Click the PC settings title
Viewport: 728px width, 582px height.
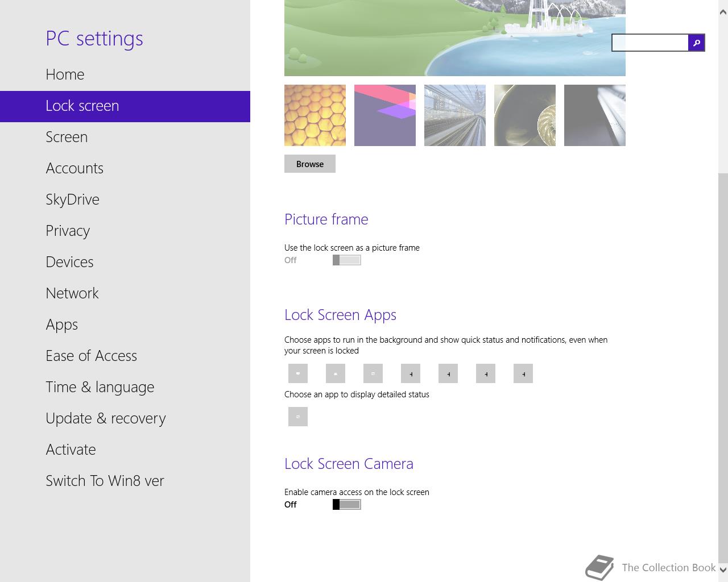pyautogui.click(x=94, y=39)
